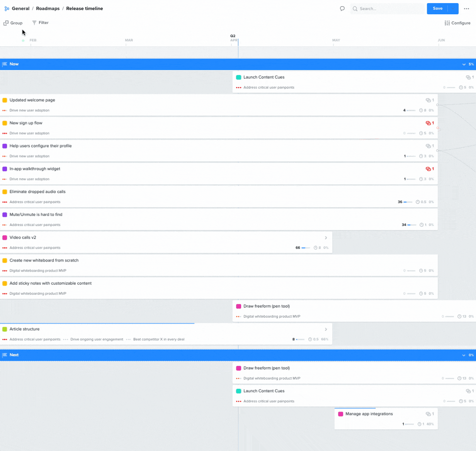Screen dimensions: 476x451
Task: Click the green swatch on Article structure
Action: coord(5,329)
